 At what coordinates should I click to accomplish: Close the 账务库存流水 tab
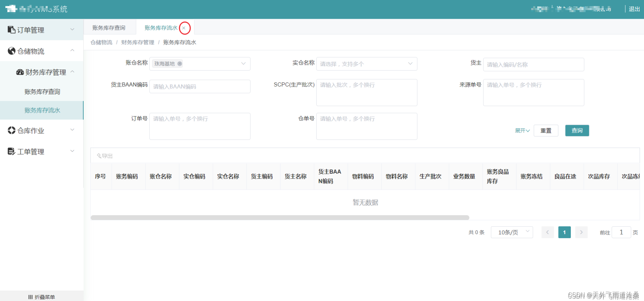[x=184, y=28]
